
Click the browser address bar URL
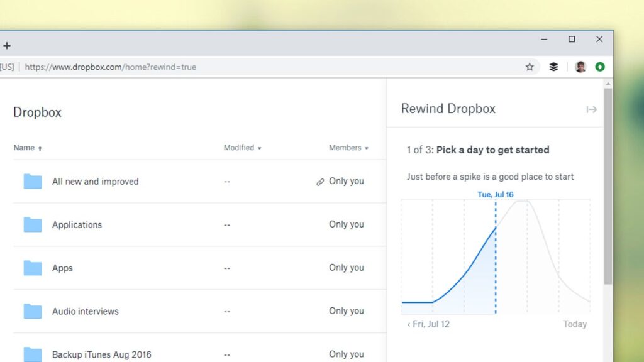[110, 67]
